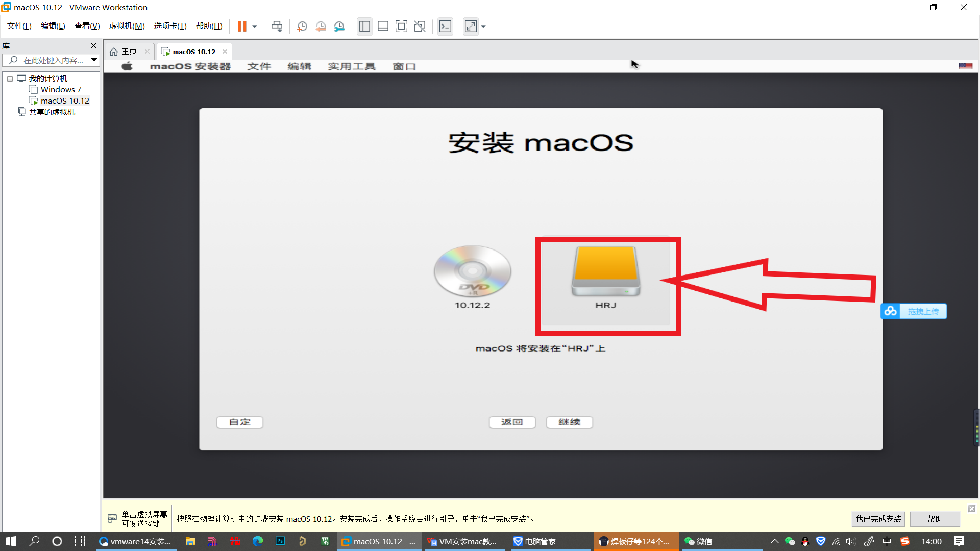Select Windows 7 in library tree
The height and width of the screenshot is (551, 980).
[61, 90]
